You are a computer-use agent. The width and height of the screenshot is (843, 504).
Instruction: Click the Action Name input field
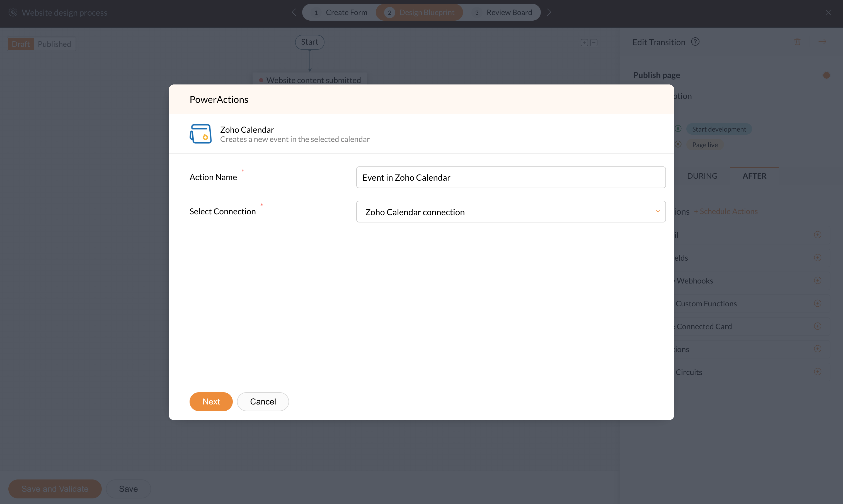click(x=510, y=177)
